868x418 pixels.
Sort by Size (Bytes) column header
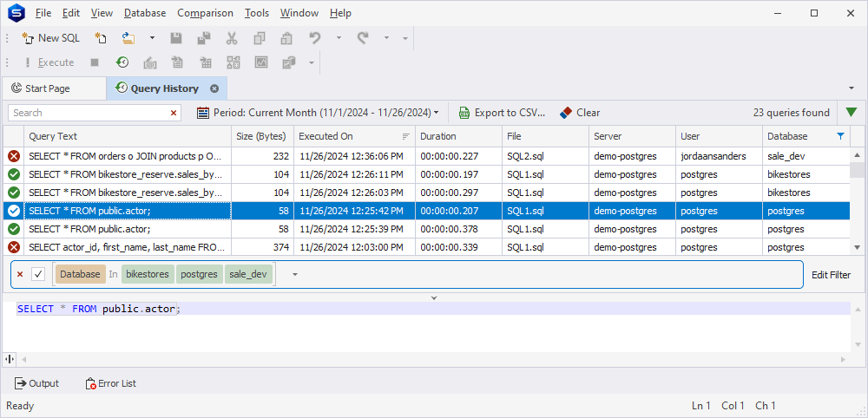pyautogui.click(x=262, y=136)
